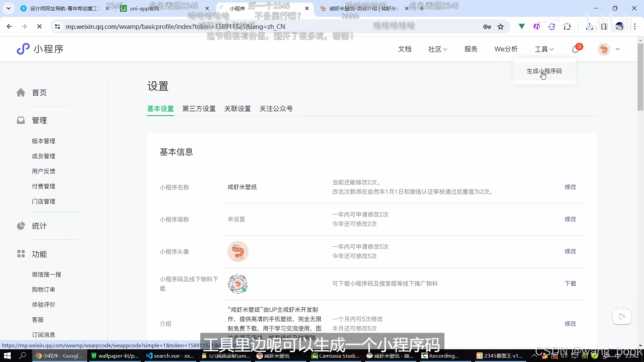The height and width of the screenshot is (362, 644).
Task: Click 下载 for 小程序码 materials
Action: pyautogui.click(x=570, y=284)
